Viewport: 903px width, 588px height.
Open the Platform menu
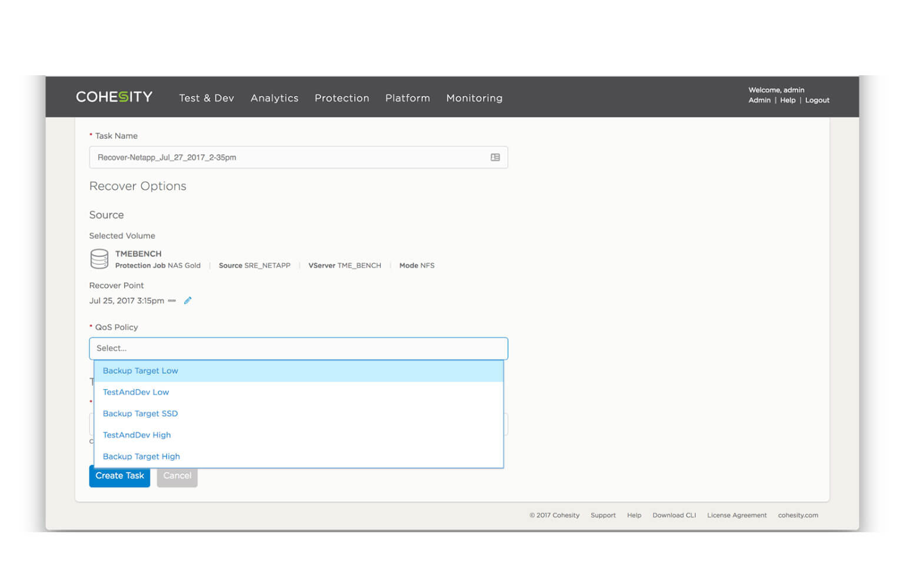click(408, 98)
